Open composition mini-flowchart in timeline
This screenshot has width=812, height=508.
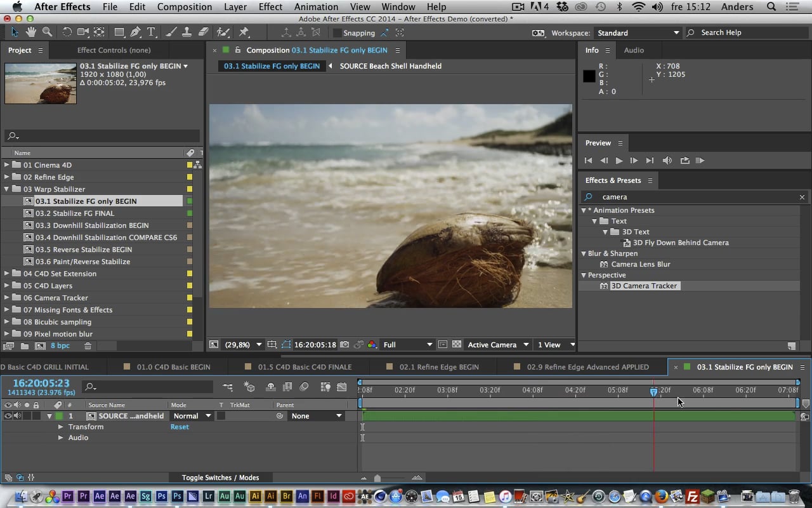click(x=228, y=387)
